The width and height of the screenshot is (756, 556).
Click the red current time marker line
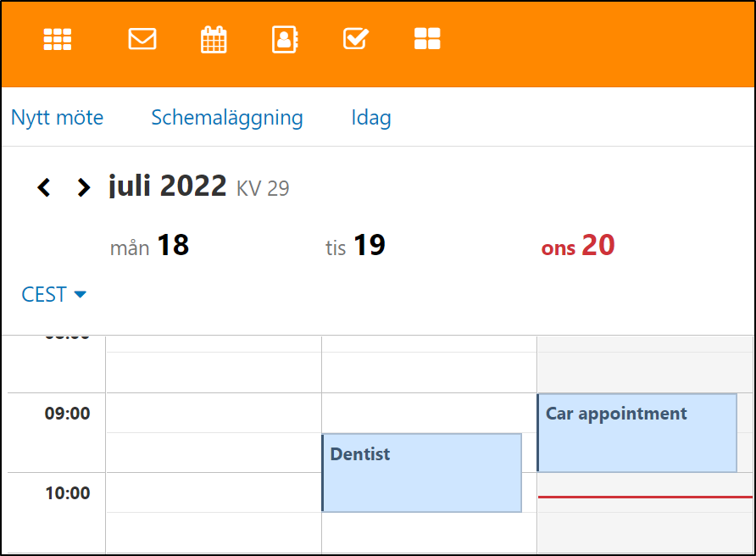tap(645, 497)
